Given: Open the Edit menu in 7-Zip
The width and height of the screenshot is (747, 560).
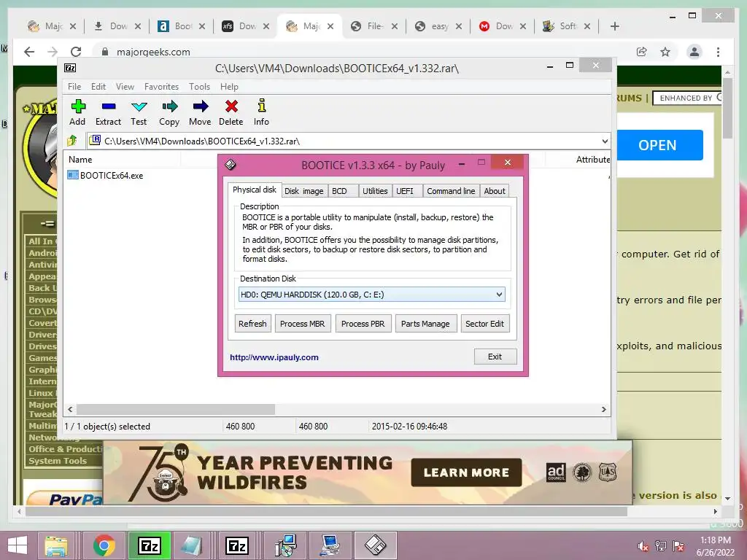Looking at the screenshot, I should coord(98,87).
